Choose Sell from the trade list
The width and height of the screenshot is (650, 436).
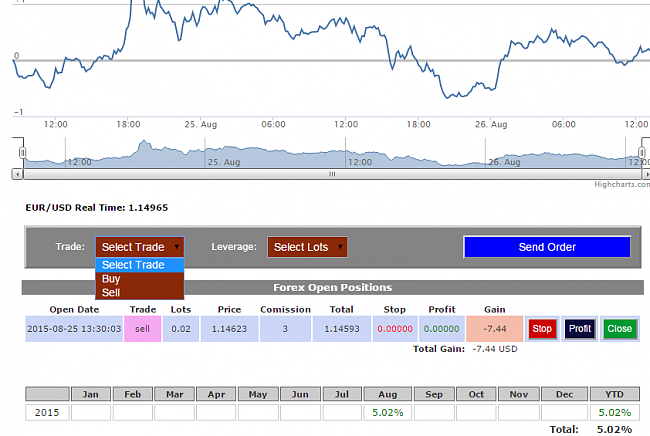tap(140, 293)
